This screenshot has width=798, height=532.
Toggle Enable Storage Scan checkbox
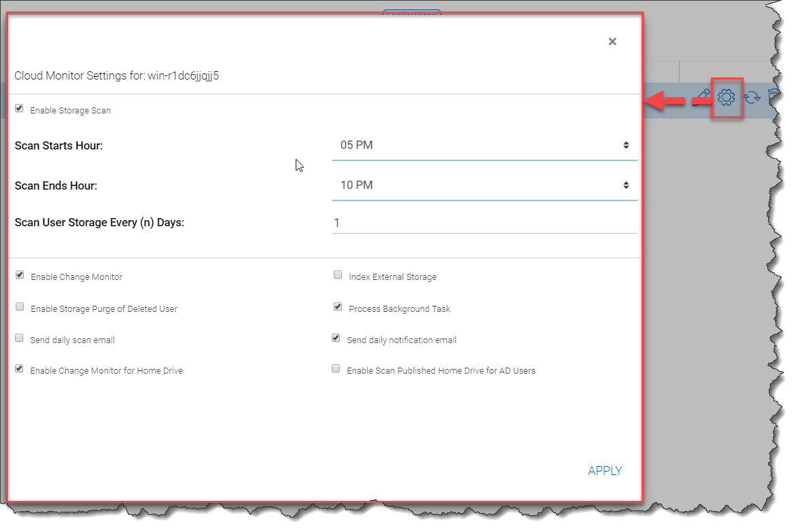(19, 108)
